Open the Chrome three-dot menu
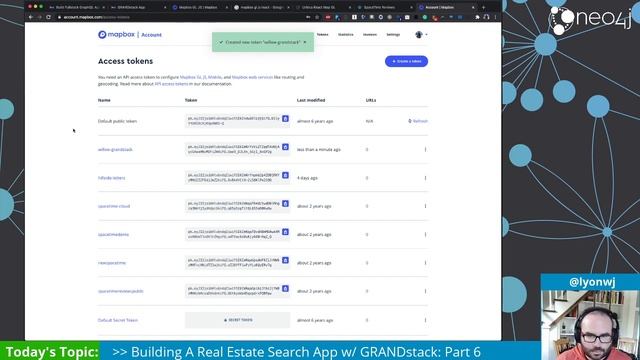Viewport: 640px width, 360px height. click(496, 17)
